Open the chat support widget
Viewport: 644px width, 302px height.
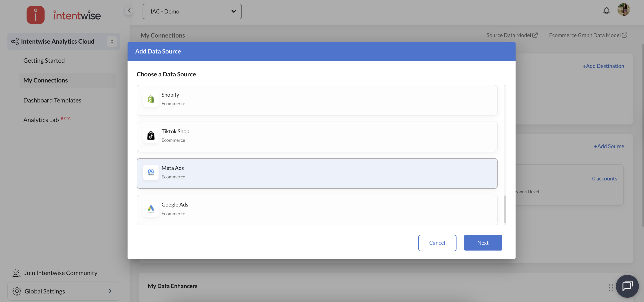pos(627,286)
